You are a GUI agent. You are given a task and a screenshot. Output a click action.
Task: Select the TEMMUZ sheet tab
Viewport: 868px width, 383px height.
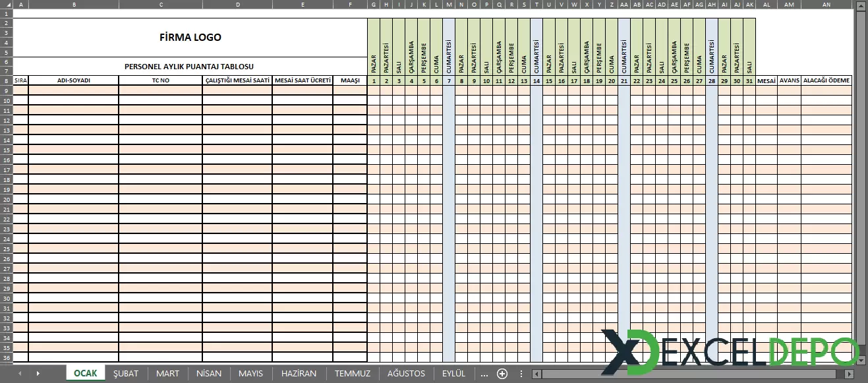point(353,374)
